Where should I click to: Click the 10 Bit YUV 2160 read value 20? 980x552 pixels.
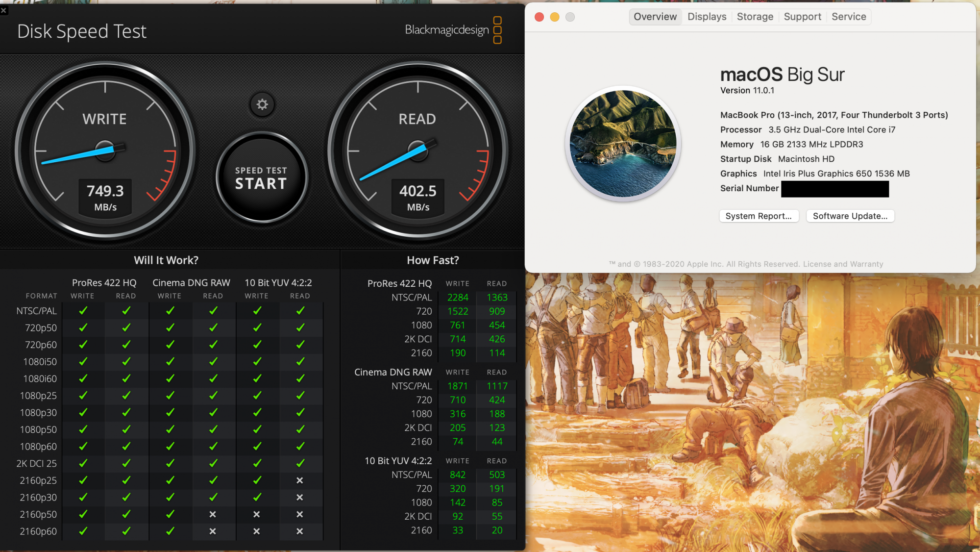coord(497,530)
